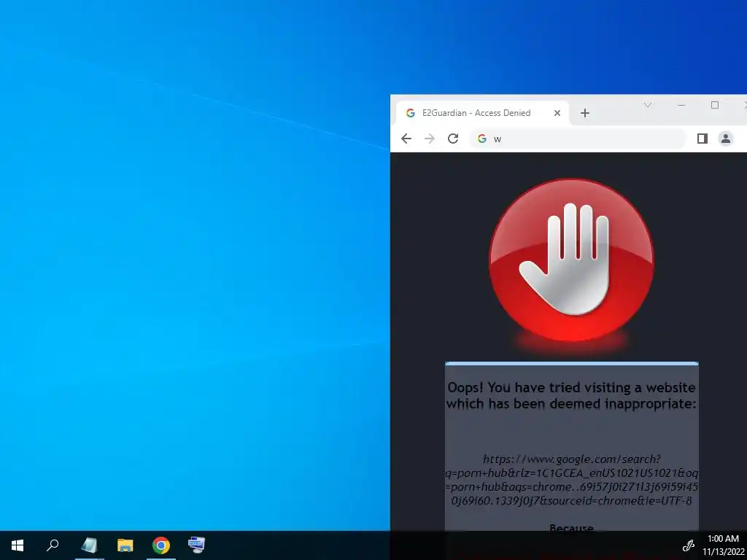
Task: Open a new tab with the plus button
Action: pos(585,113)
